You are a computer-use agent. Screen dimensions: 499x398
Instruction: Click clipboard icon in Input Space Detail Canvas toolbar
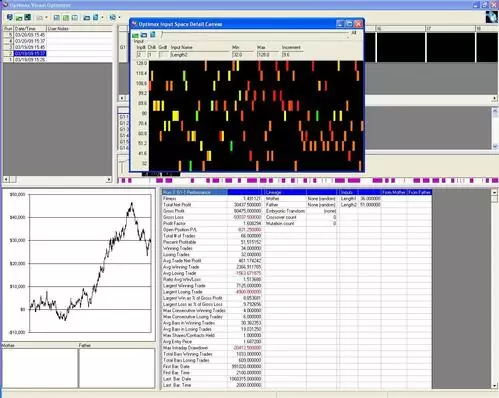[153, 35]
